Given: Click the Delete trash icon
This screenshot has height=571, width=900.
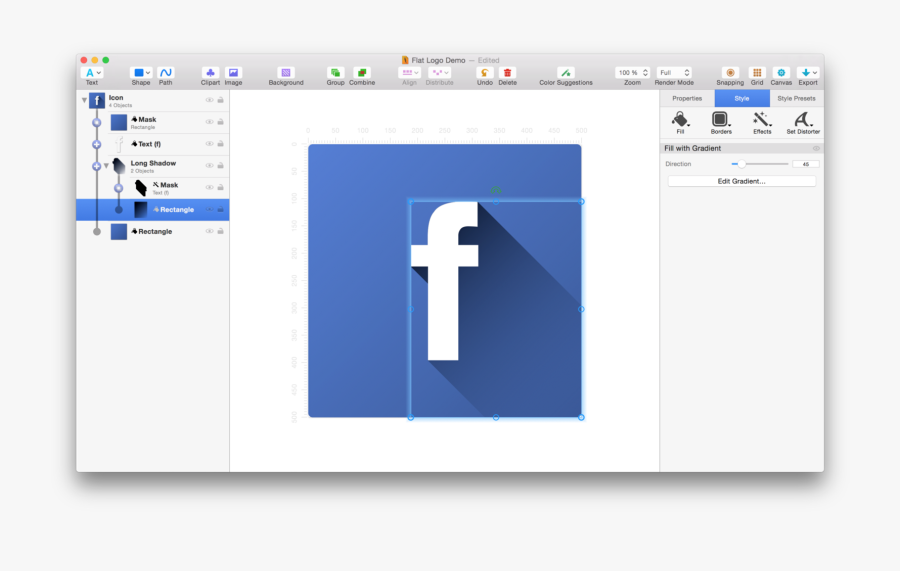Looking at the screenshot, I should click(x=507, y=73).
